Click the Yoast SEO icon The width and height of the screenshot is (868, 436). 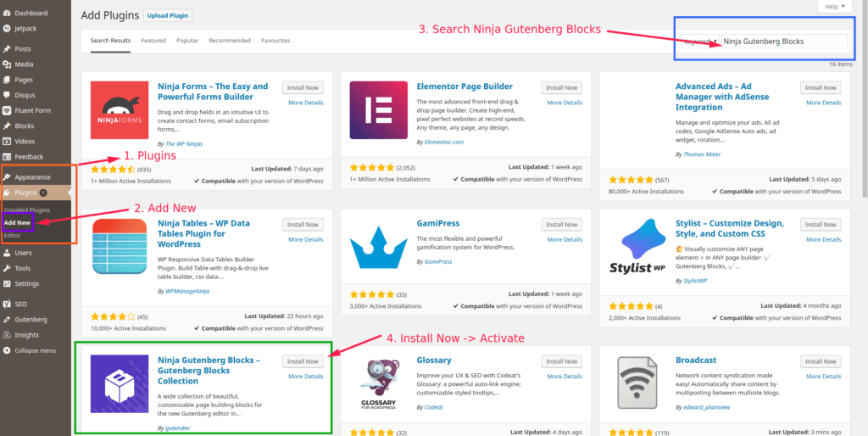coord(7,305)
